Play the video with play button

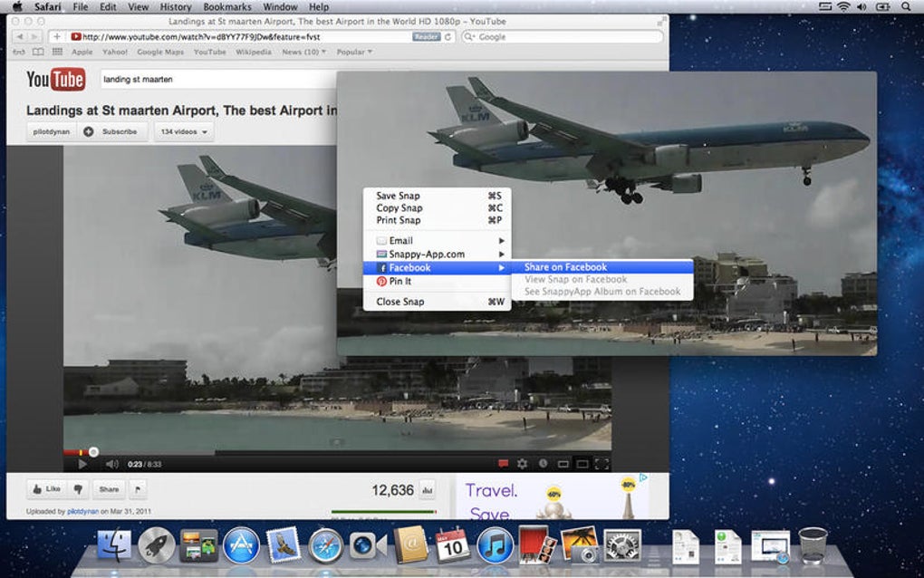click(82, 464)
